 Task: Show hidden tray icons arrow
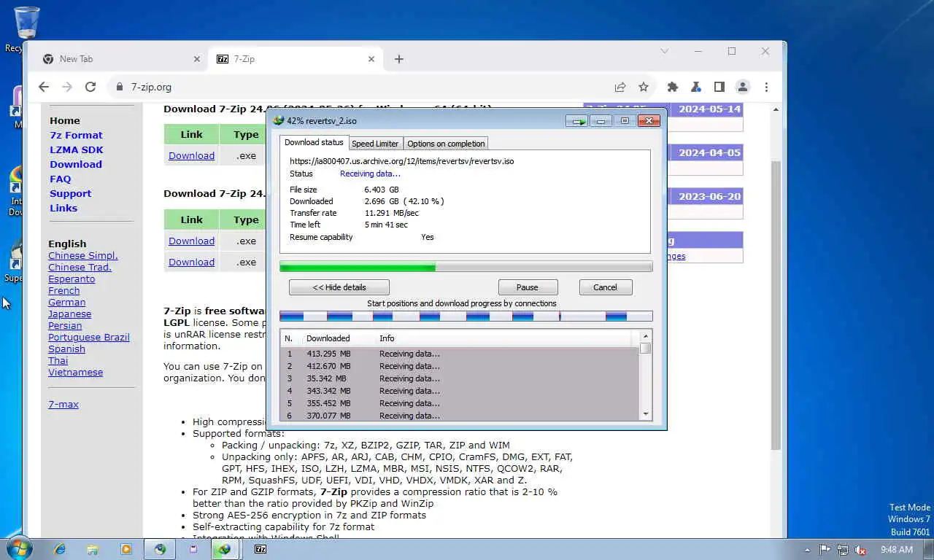pyautogui.click(x=807, y=550)
